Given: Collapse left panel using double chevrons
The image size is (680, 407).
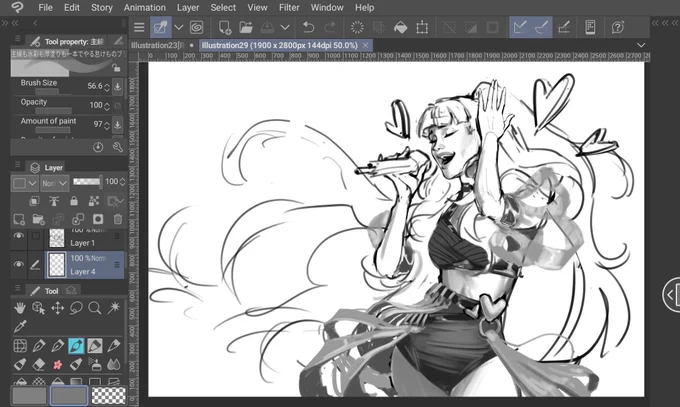Looking at the screenshot, I should 15,23.
